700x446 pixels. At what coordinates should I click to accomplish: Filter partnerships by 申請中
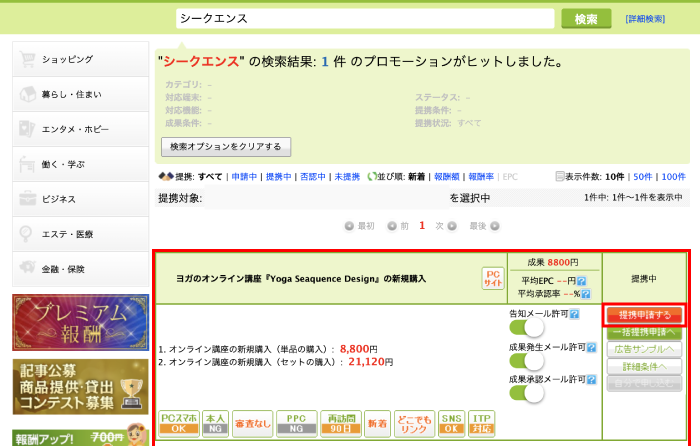pos(244,177)
